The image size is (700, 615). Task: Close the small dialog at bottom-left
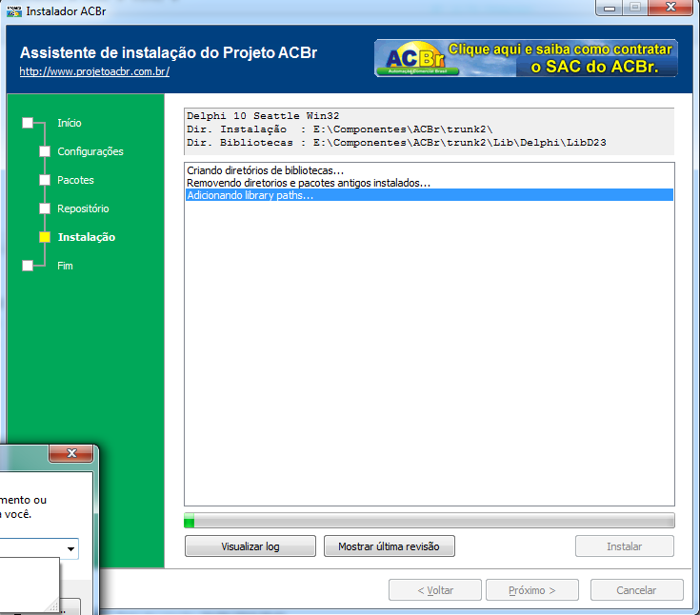coord(71,453)
